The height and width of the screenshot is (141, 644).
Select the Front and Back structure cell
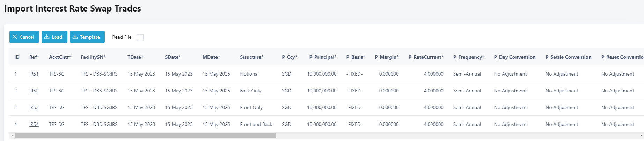(256, 124)
